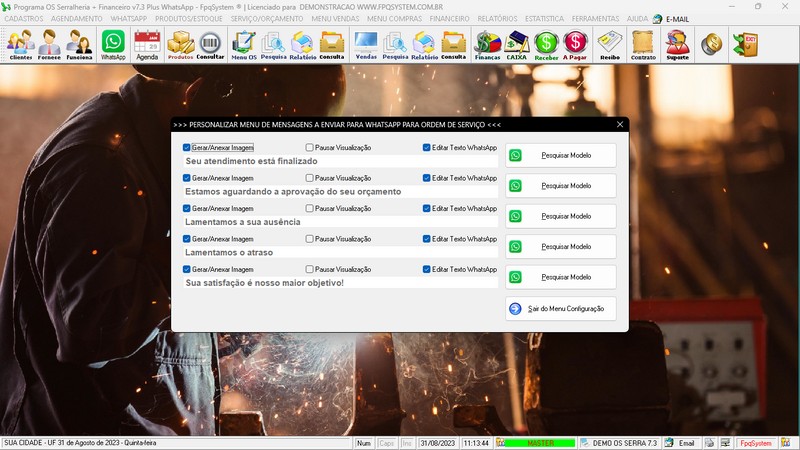This screenshot has width=800, height=450.
Task: Open the Suporte helpdesk icon
Action: point(678,45)
